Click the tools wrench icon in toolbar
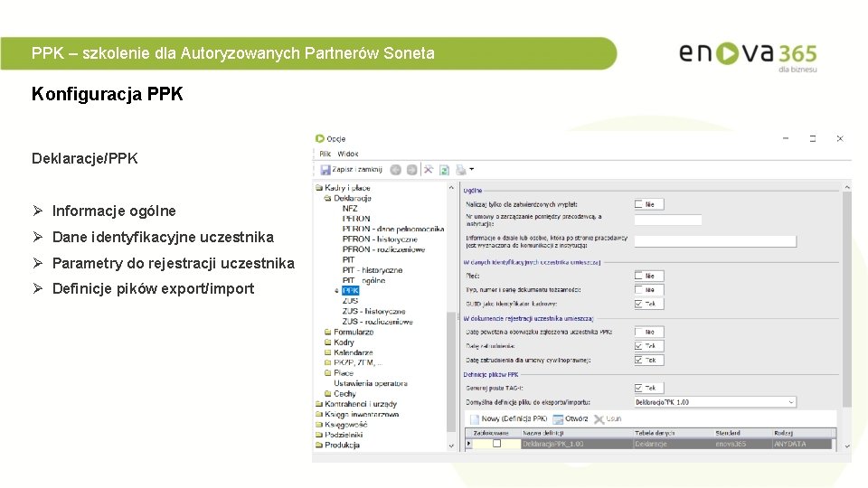868x488 pixels. click(429, 169)
